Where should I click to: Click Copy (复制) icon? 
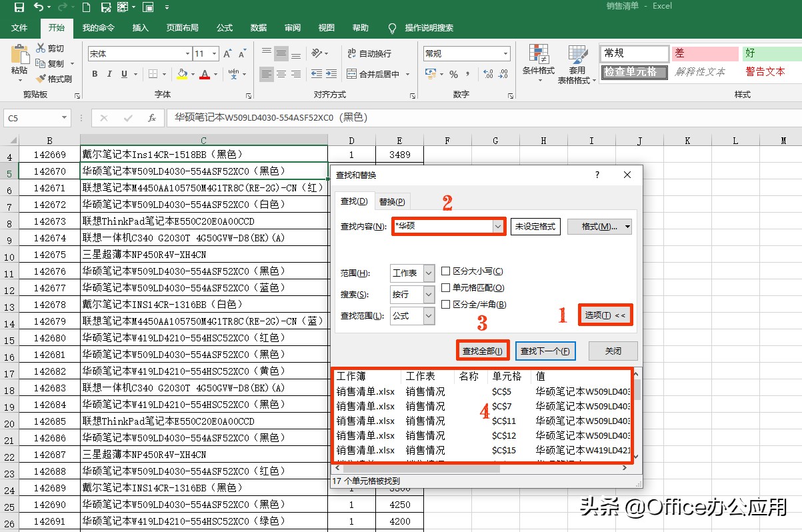coord(41,63)
